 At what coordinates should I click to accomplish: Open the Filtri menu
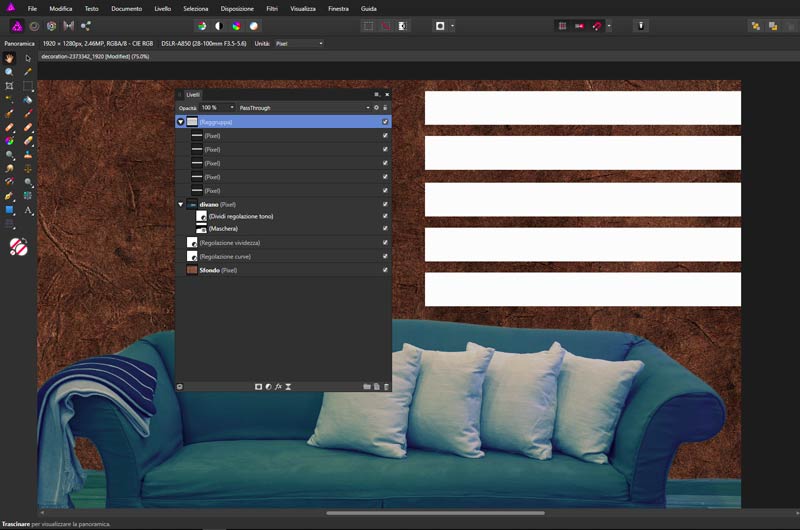click(x=272, y=9)
